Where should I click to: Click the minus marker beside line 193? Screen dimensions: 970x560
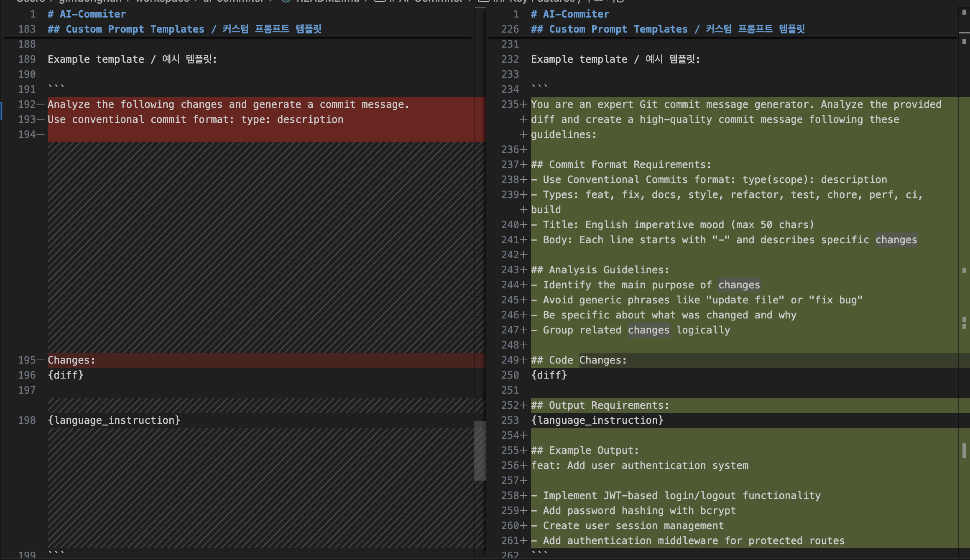41,120
